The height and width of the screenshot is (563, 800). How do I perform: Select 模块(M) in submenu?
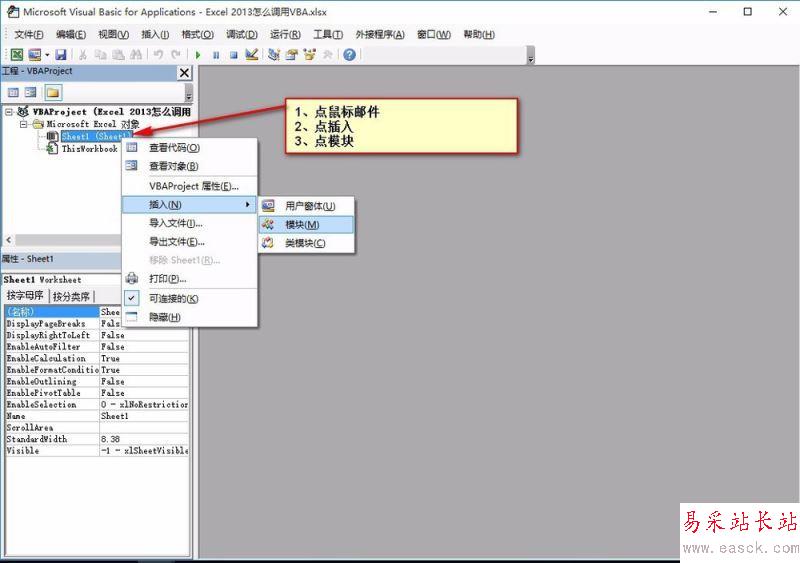tap(306, 225)
